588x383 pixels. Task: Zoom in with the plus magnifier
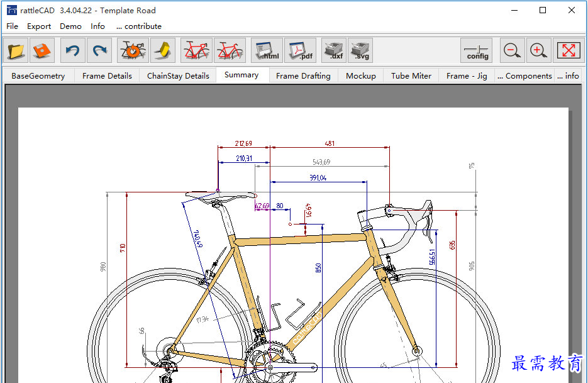pyautogui.click(x=538, y=50)
